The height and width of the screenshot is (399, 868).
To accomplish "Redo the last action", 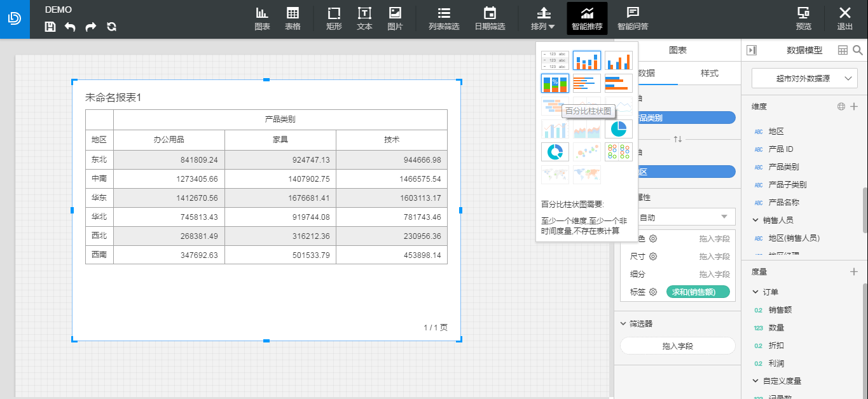I will 91,27.
